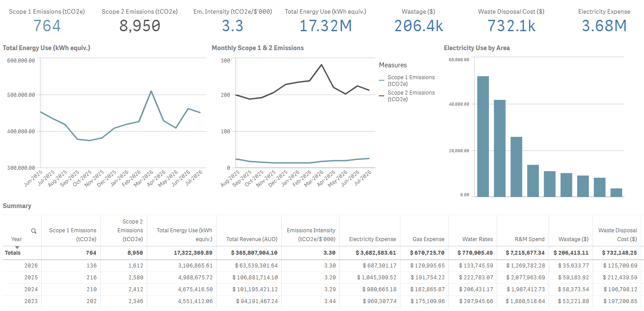Click the Mar-2026 peak on energy line chart

[151, 91]
